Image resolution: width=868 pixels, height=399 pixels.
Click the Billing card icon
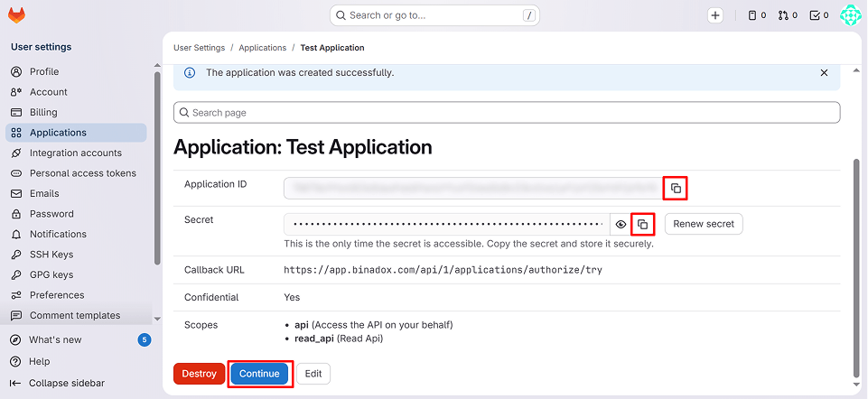pyautogui.click(x=16, y=112)
